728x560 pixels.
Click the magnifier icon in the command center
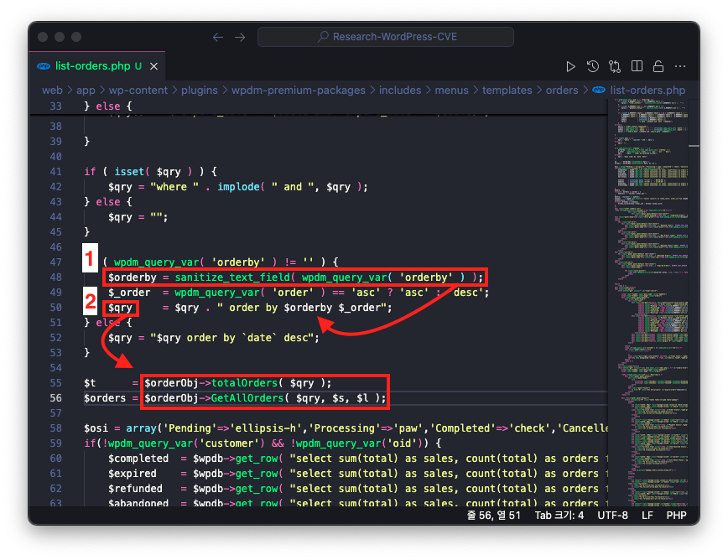323,37
